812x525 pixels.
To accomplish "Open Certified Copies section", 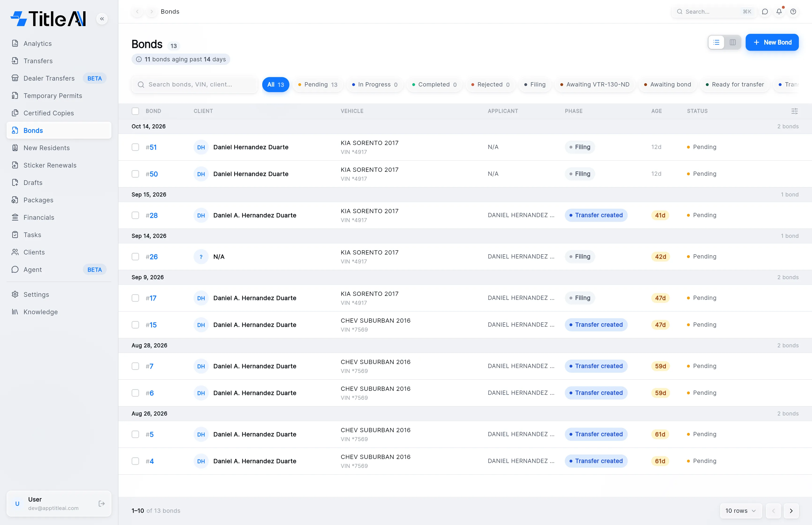I will [x=59, y=113].
